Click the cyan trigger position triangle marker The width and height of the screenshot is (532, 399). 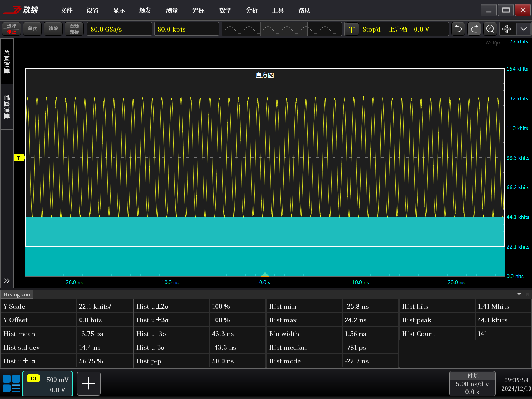point(265,274)
